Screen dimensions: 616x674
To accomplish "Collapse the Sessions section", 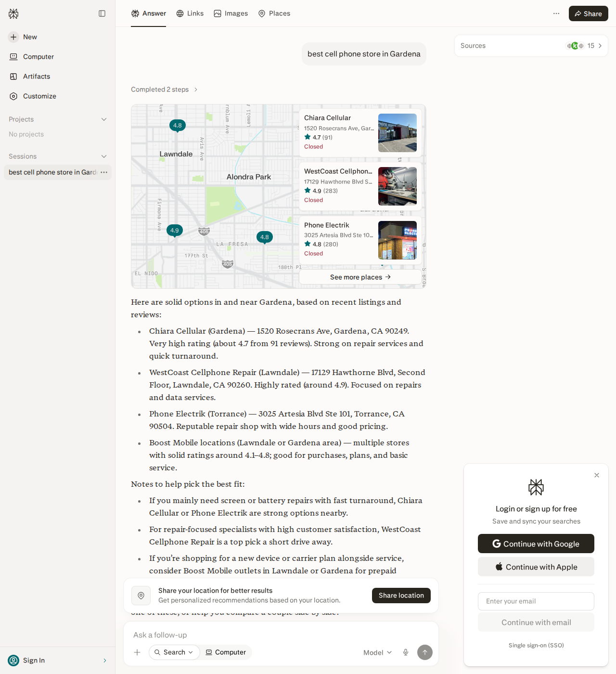I will (104, 156).
